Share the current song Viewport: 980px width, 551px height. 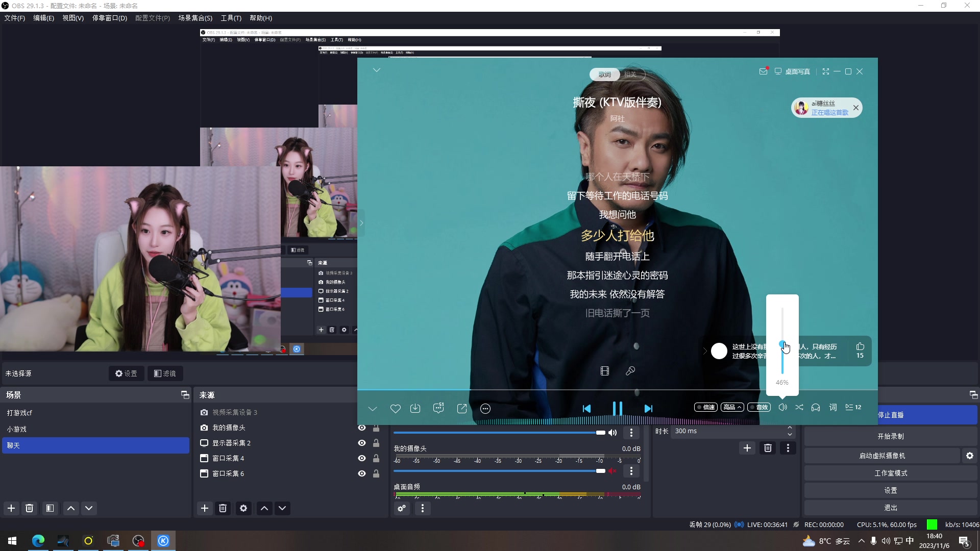[x=462, y=409]
